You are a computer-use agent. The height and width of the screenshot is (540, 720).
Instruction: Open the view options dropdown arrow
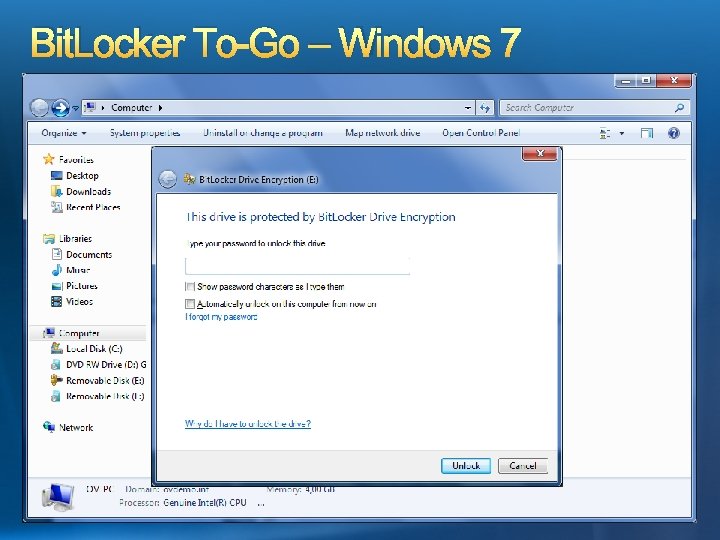[622, 133]
